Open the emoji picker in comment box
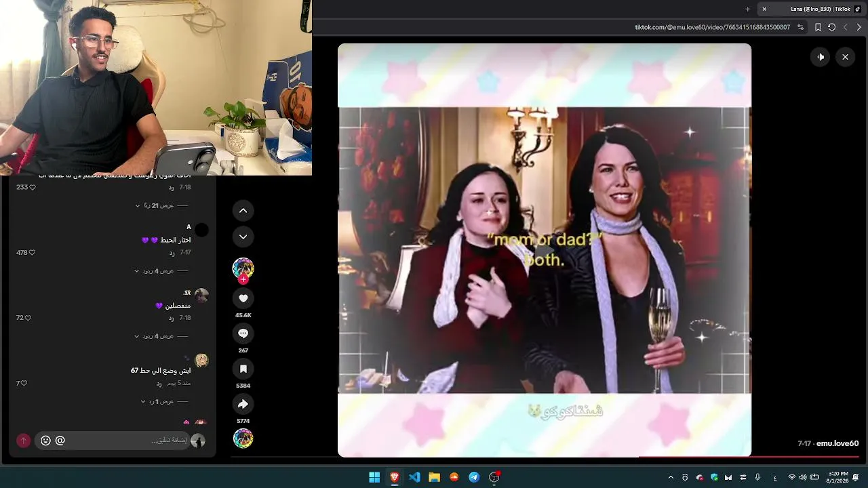 point(45,441)
